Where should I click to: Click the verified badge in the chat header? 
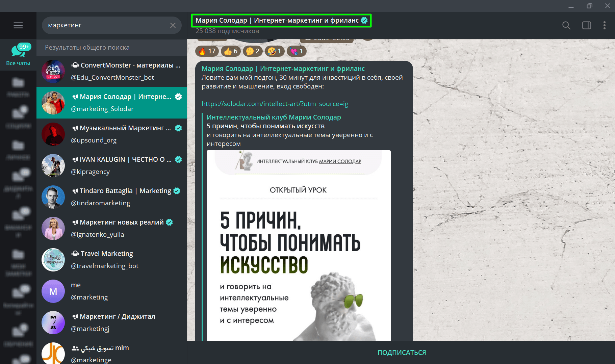click(x=364, y=20)
